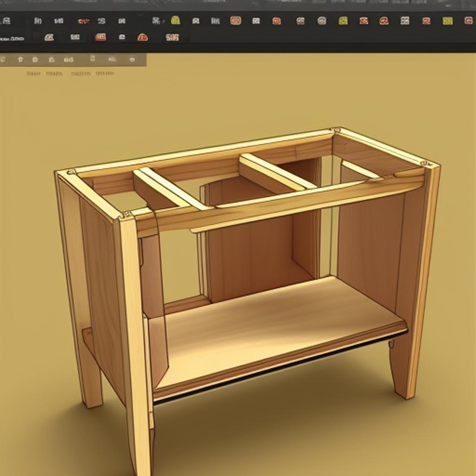Viewport: 476px width, 476px height.
Task: Select the yellow-green dome-shaped toolbar icon
Action: 175,20
